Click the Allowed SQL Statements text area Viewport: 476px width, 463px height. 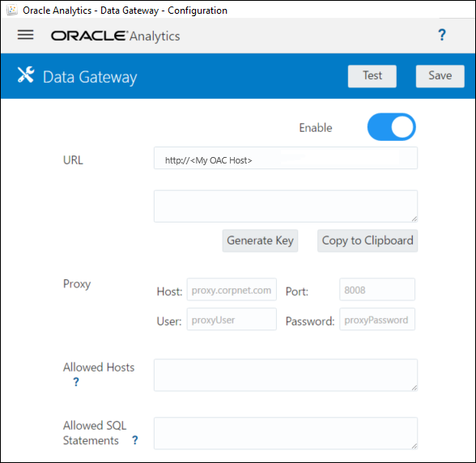click(x=286, y=433)
